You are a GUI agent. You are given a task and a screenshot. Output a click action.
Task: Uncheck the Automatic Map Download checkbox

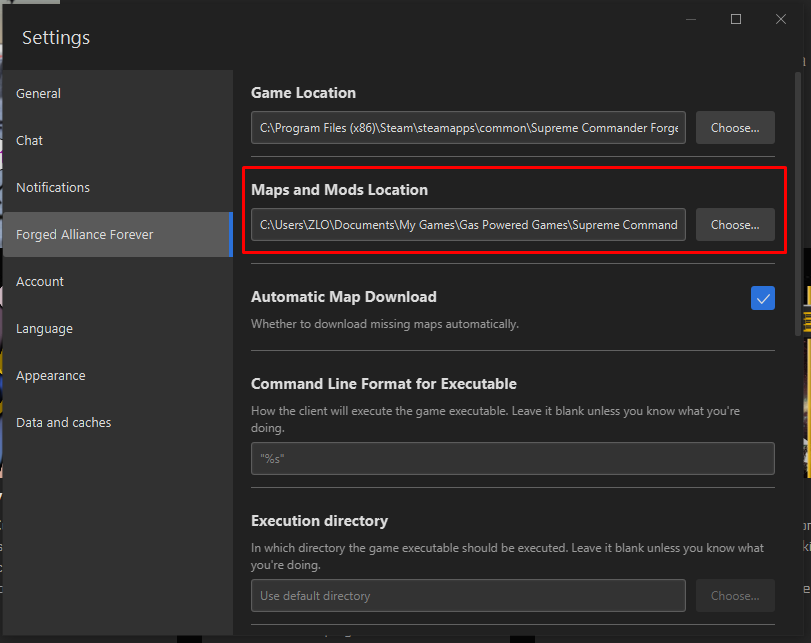coord(762,298)
